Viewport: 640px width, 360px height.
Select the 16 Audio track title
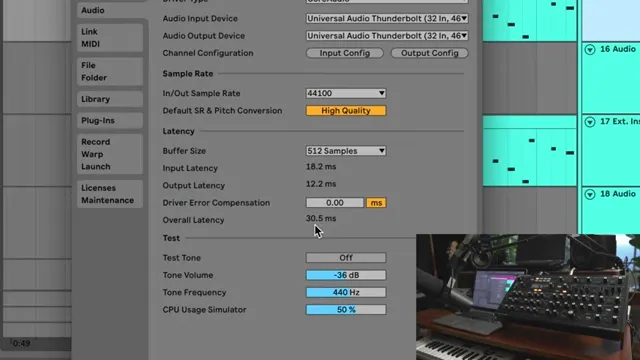point(618,49)
